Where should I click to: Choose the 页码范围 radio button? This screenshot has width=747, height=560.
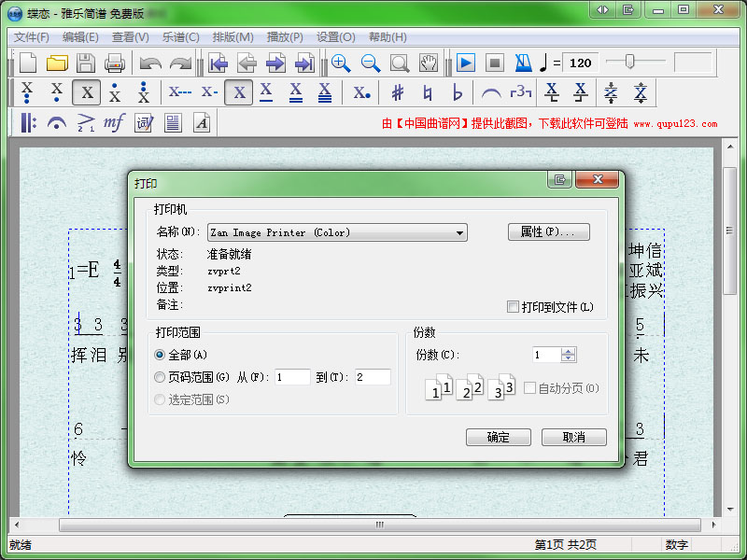coord(161,377)
